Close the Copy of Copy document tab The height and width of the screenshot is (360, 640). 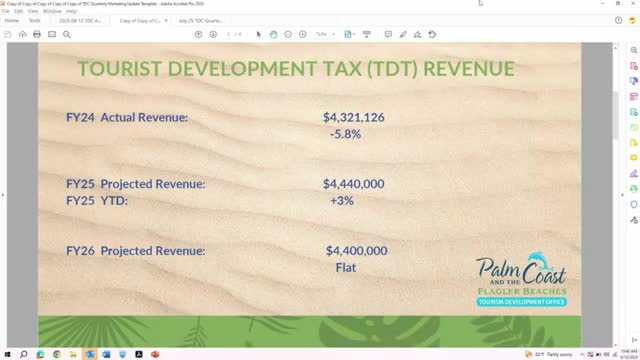pyautogui.click(x=166, y=20)
